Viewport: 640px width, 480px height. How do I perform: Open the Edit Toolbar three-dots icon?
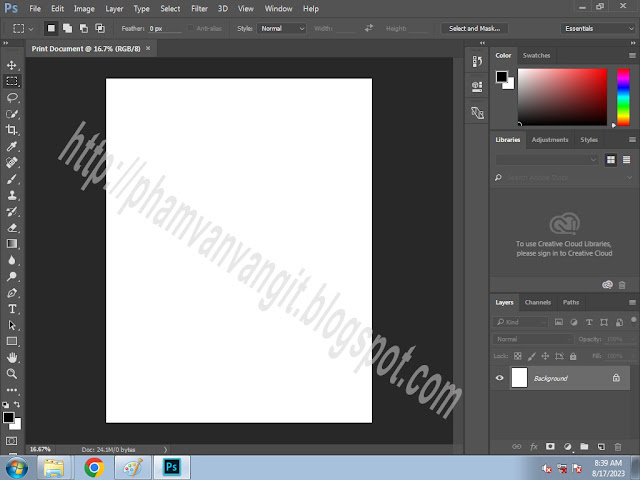coord(12,390)
